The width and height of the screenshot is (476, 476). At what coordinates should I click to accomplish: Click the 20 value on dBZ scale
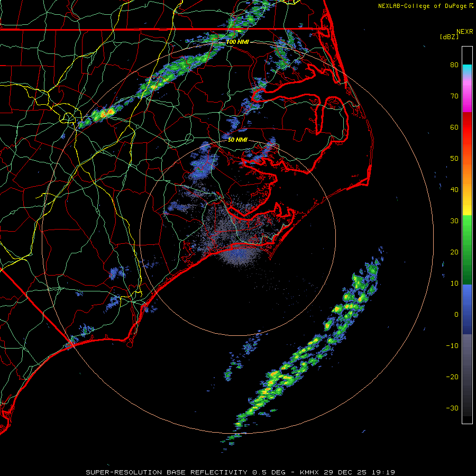pos(454,252)
